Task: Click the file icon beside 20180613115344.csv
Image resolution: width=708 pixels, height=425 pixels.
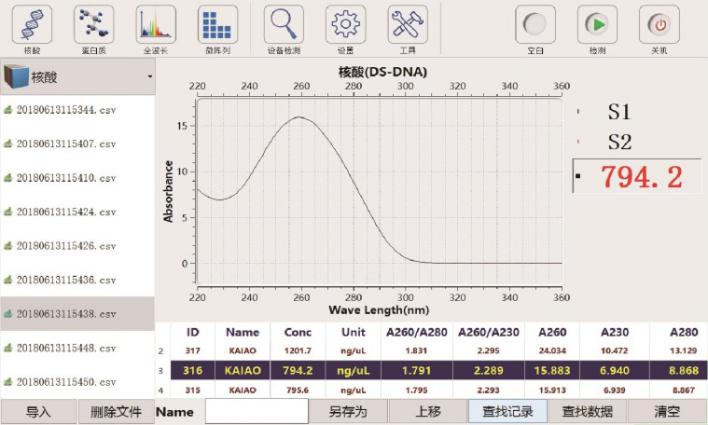Action: pos(8,110)
